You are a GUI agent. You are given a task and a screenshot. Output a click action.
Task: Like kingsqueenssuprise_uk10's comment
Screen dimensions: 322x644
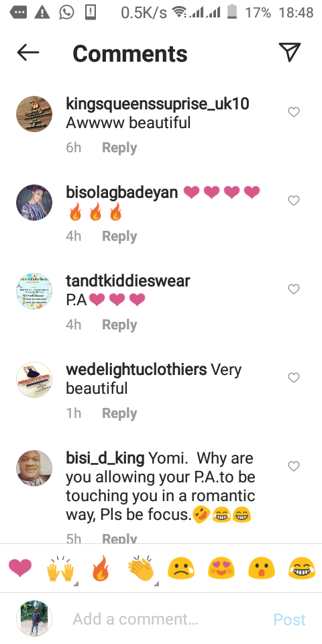tap(294, 112)
